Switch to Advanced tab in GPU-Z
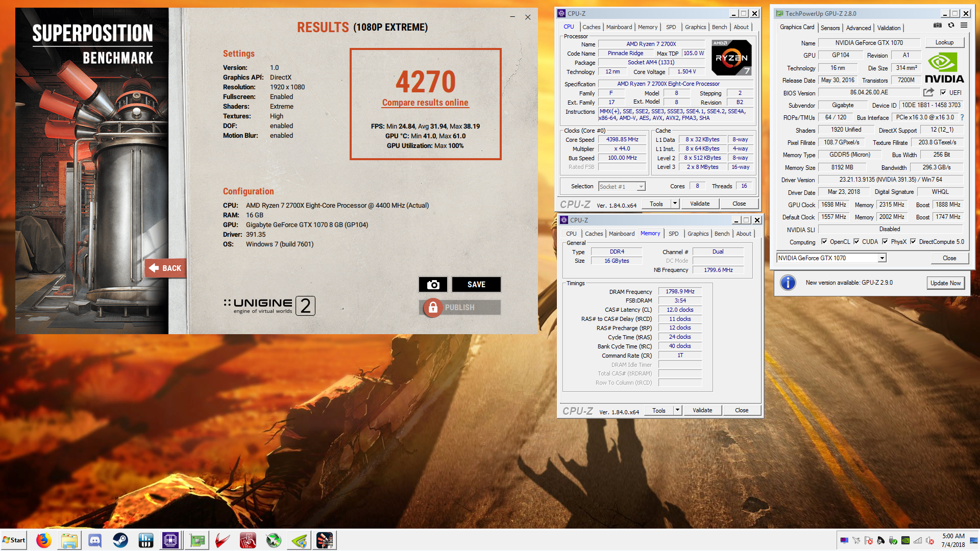This screenshot has width=980, height=551. [x=859, y=28]
